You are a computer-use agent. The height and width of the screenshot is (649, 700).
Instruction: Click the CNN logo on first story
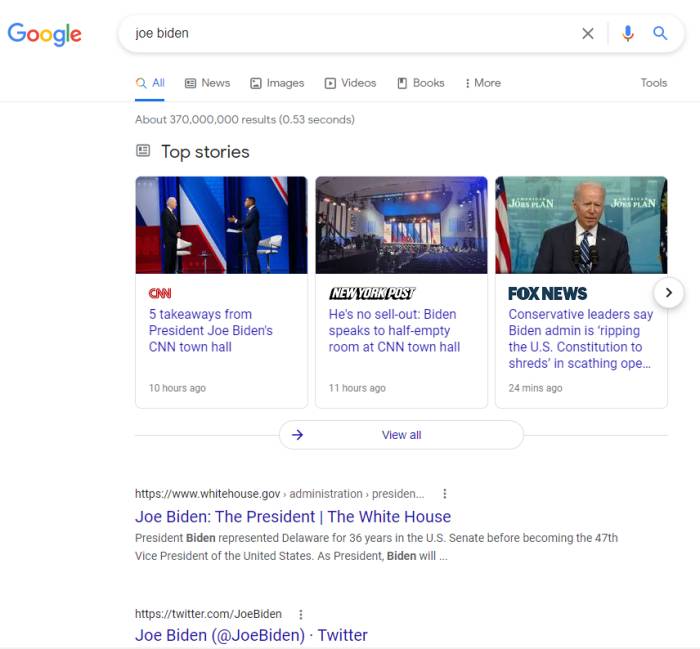(x=160, y=293)
